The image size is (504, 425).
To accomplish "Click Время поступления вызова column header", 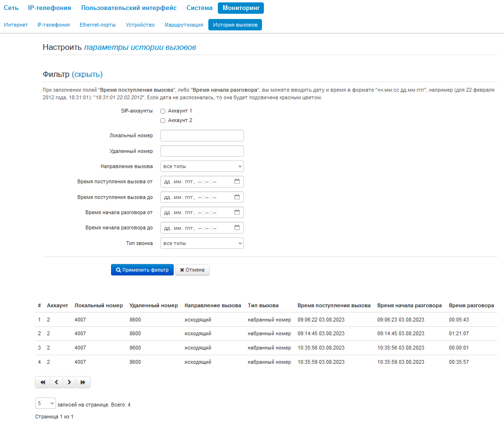I will tap(334, 305).
